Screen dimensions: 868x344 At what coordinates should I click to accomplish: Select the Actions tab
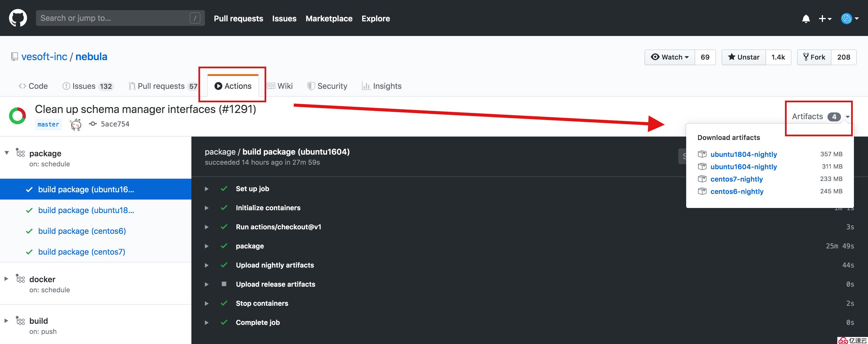click(233, 86)
